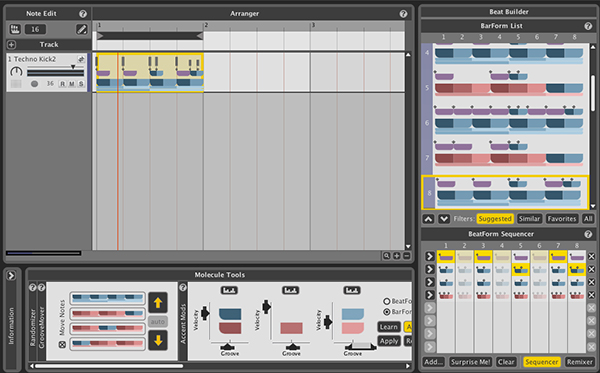Toggle the Suggested filter
Image resolution: width=600 pixels, height=373 pixels.
[495, 219]
